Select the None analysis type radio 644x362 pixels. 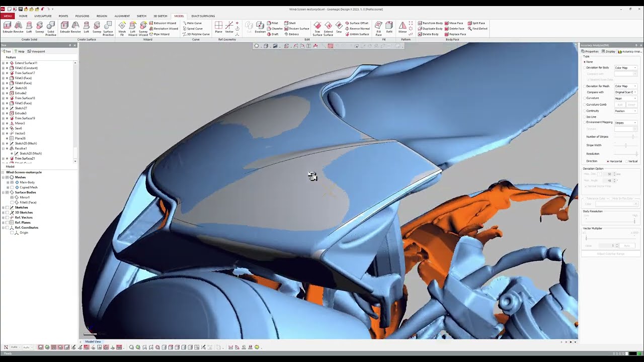click(585, 62)
